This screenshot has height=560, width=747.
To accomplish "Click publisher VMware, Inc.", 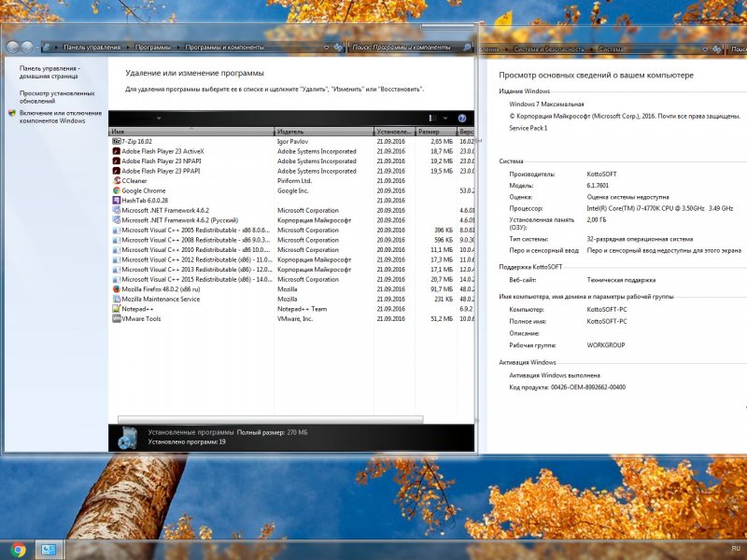I will (295, 319).
